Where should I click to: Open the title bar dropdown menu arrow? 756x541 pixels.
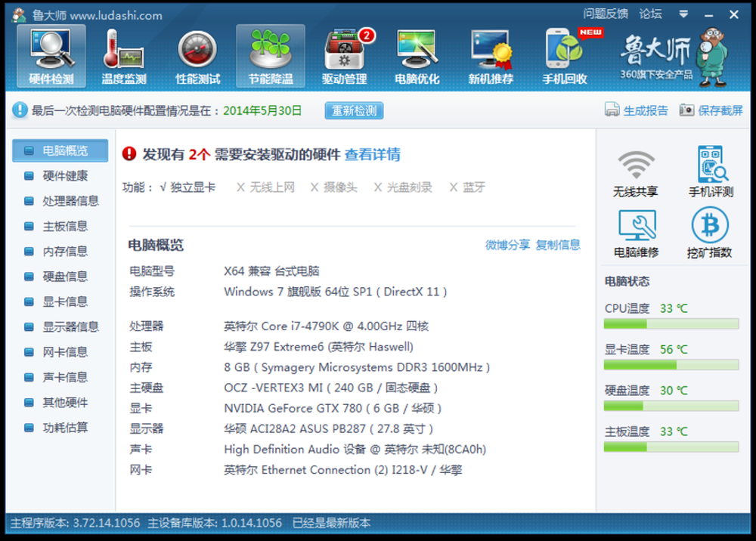pyautogui.click(x=683, y=14)
